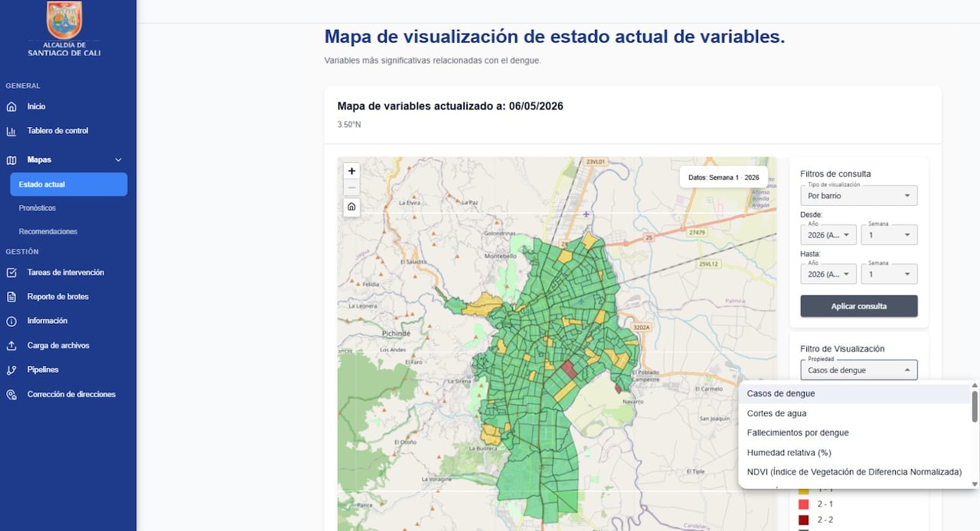
Task: Open Reporte de brotes page
Action: click(x=58, y=297)
